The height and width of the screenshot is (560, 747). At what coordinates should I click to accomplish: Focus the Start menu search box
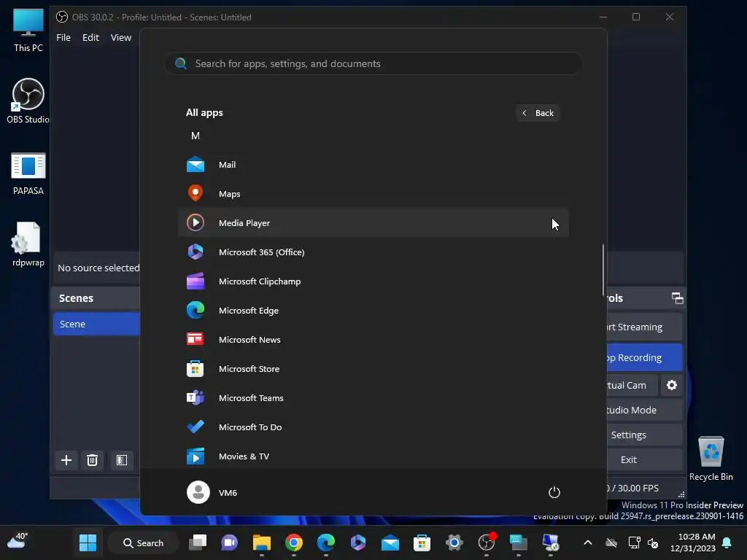click(x=373, y=63)
